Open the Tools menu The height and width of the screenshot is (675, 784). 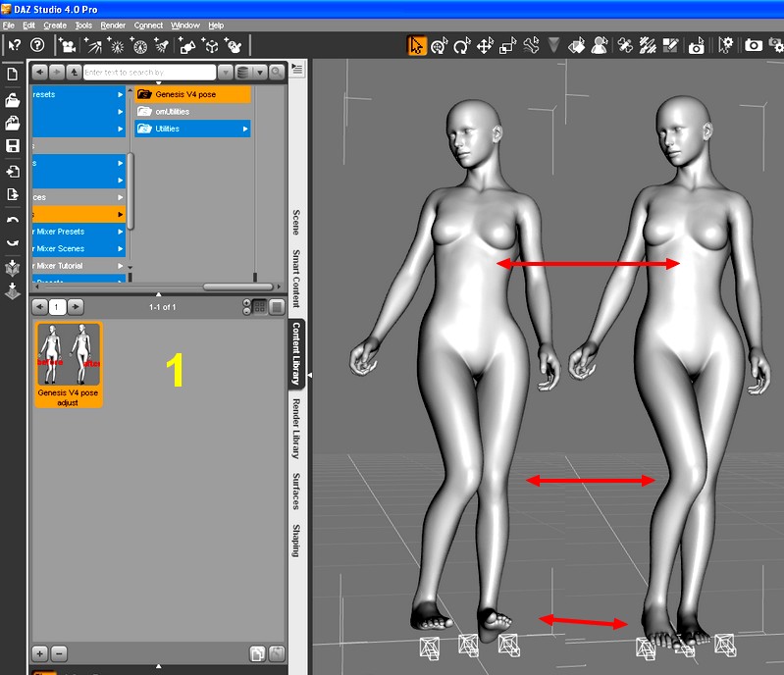(83, 26)
